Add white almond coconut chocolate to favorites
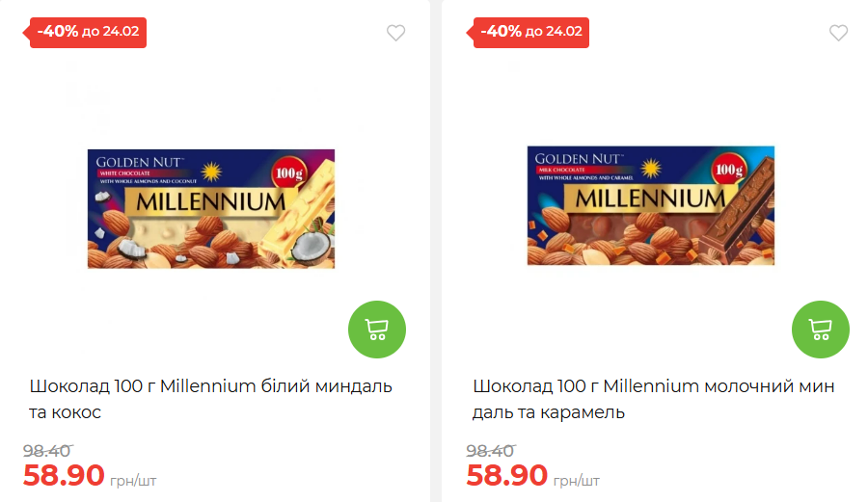 click(395, 33)
